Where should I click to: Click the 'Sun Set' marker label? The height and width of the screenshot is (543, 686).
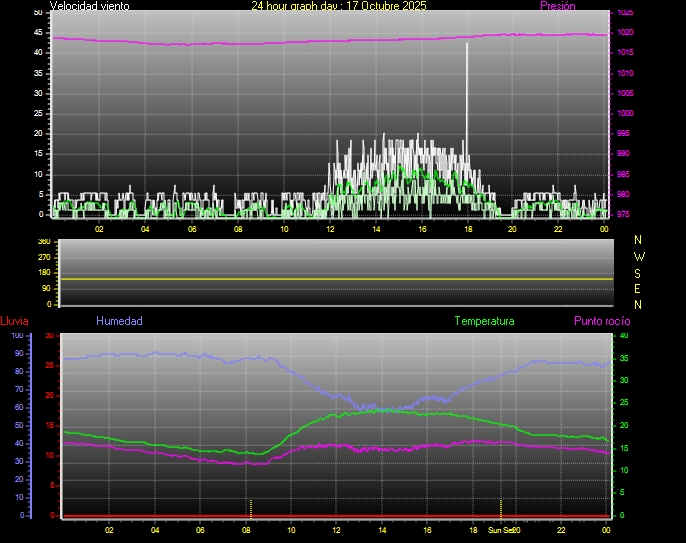tap(500, 530)
